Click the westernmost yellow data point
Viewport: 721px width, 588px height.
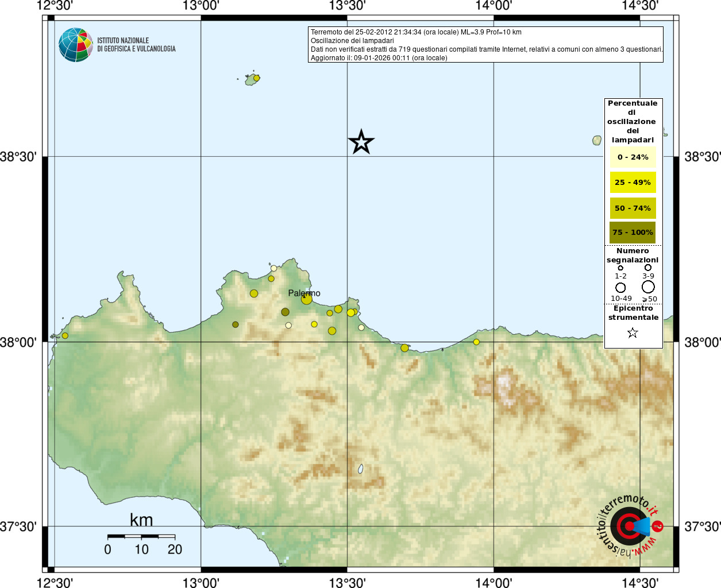pyautogui.click(x=65, y=336)
